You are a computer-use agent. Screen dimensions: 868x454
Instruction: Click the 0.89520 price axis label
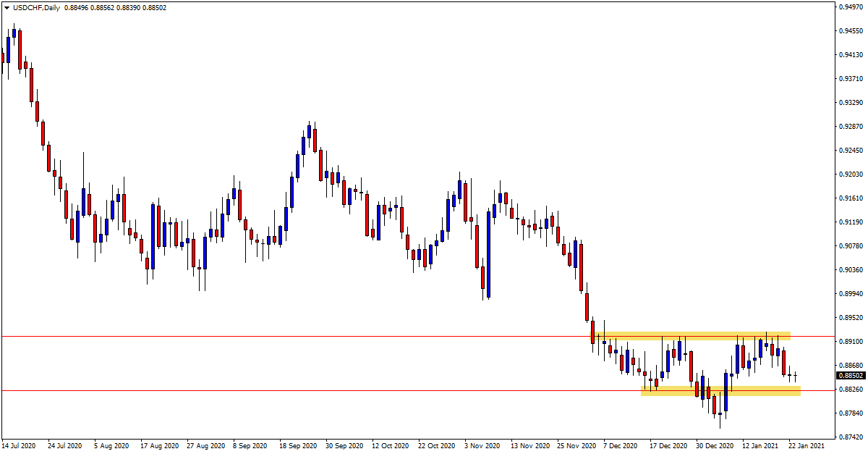coord(851,318)
